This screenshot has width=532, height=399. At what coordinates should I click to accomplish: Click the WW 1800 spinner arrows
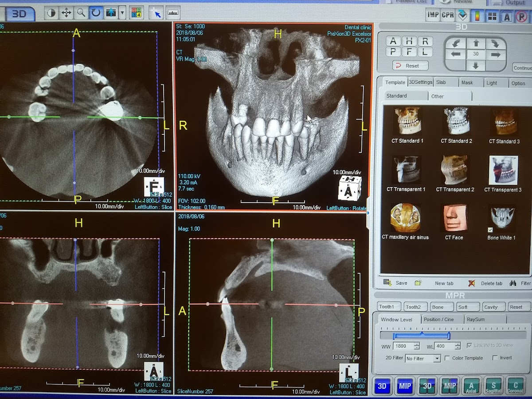pos(416,346)
